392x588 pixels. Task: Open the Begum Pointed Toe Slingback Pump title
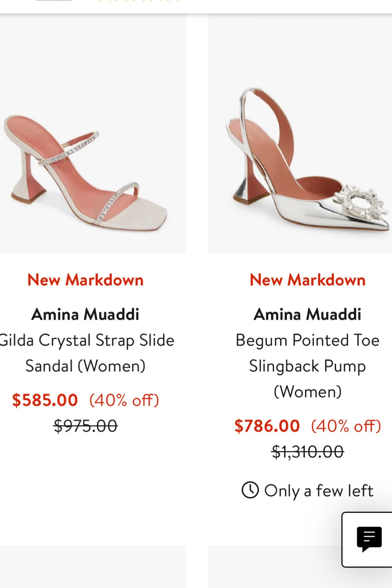pyautogui.click(x=307, y=365)
